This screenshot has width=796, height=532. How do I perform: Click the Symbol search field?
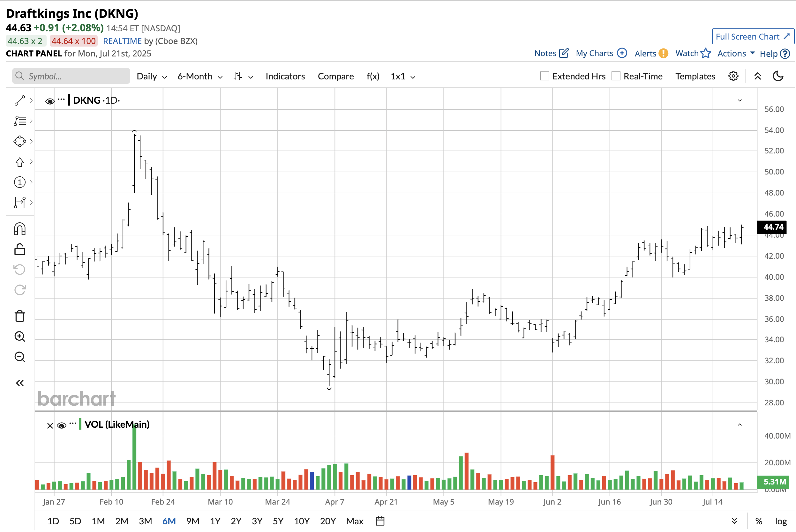[71, 76]
